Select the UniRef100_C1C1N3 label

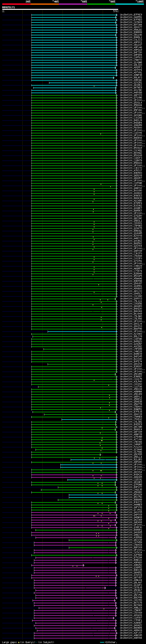(131, 296)
